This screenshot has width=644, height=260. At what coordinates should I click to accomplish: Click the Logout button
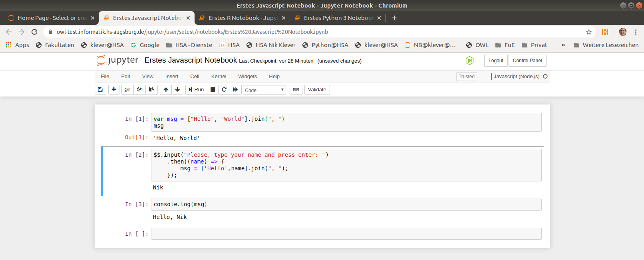click(x=496, y=61)
